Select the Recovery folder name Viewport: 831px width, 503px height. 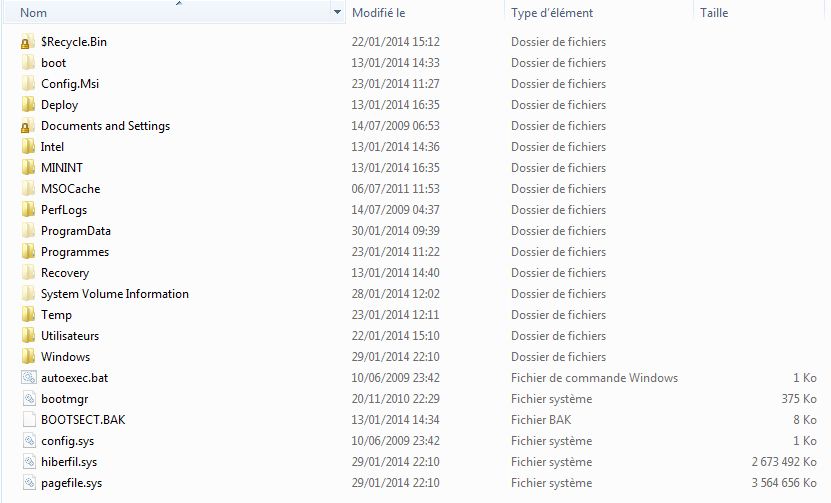[65, 273]
